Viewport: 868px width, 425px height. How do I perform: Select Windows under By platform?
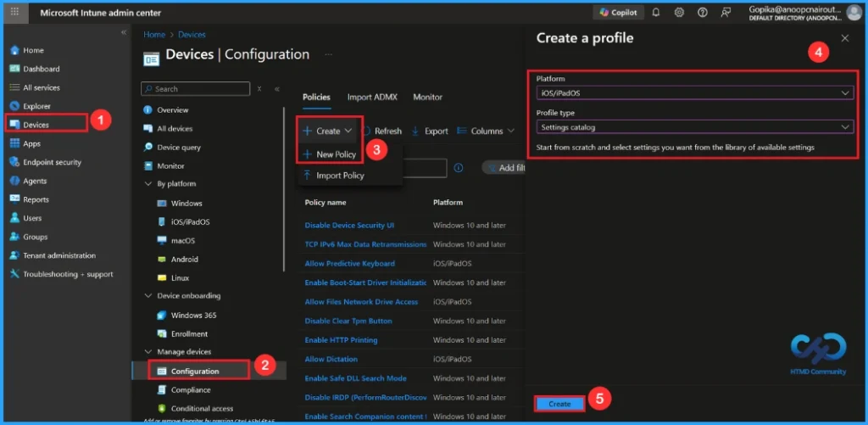click(186, 204)
